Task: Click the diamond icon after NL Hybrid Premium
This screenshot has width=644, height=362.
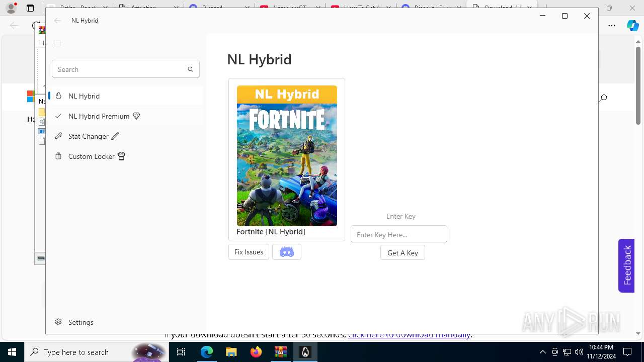Action: coord(136,116)
